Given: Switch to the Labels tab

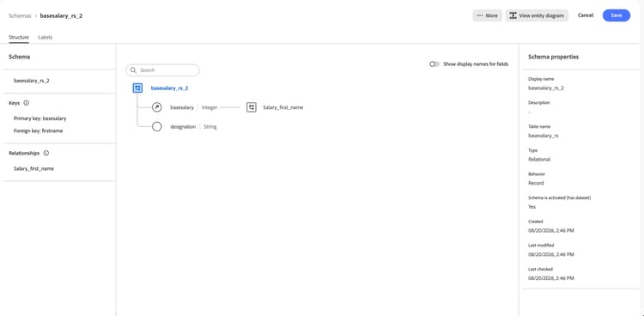Looking at the screenshot, I should pos(46,37).
